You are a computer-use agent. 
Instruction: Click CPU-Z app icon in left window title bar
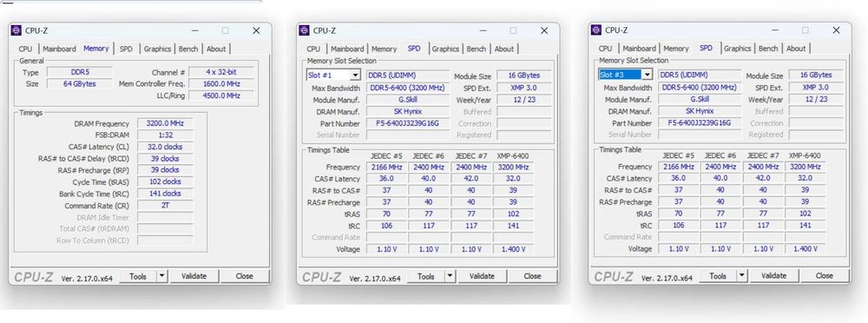(x=16, y=30)
